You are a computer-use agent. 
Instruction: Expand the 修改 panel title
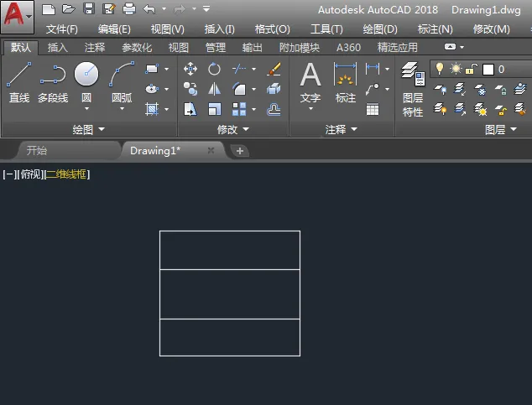point(233,129)
